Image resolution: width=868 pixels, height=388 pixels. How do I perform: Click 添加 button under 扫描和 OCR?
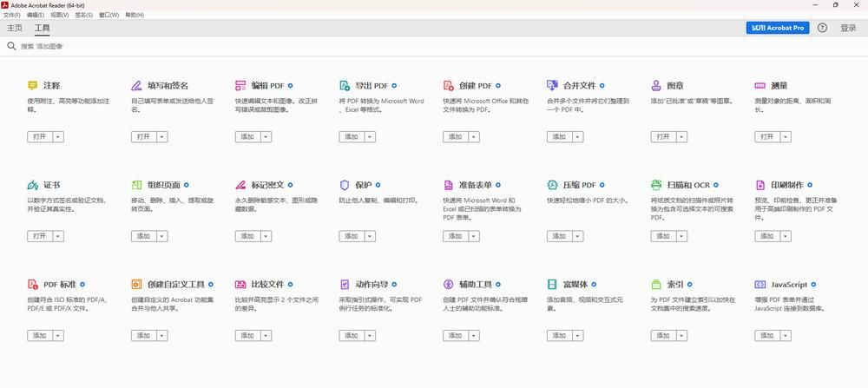[664, 236]
